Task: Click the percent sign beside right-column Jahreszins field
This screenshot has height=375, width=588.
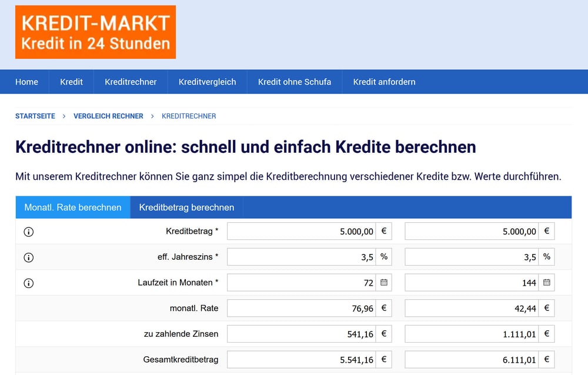Action: point(546,257)
